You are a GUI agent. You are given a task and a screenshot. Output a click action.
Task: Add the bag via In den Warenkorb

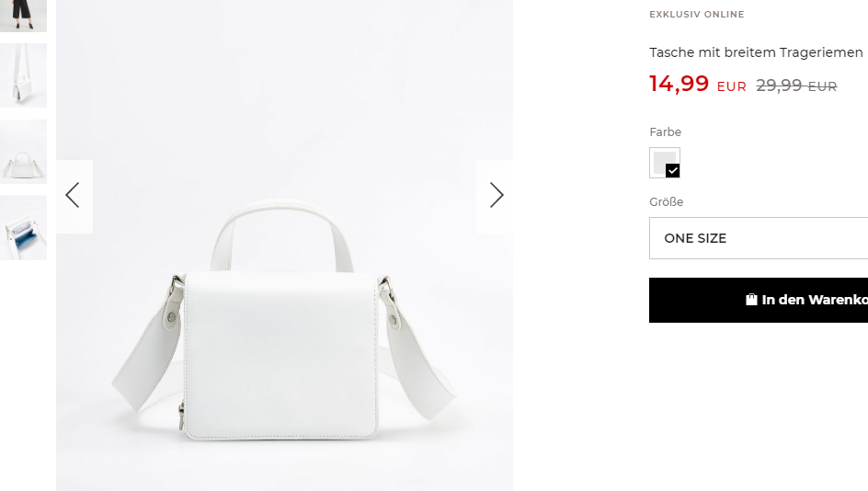click(x=759, y=300)
